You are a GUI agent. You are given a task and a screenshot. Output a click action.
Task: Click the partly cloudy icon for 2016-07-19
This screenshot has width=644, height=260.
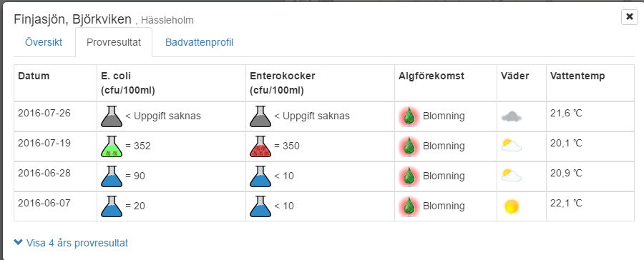tap(512, 146)
